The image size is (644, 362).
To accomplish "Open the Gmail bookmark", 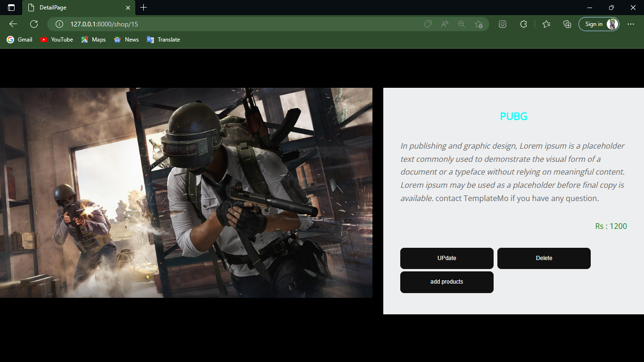I will click(x=19, y=40).
